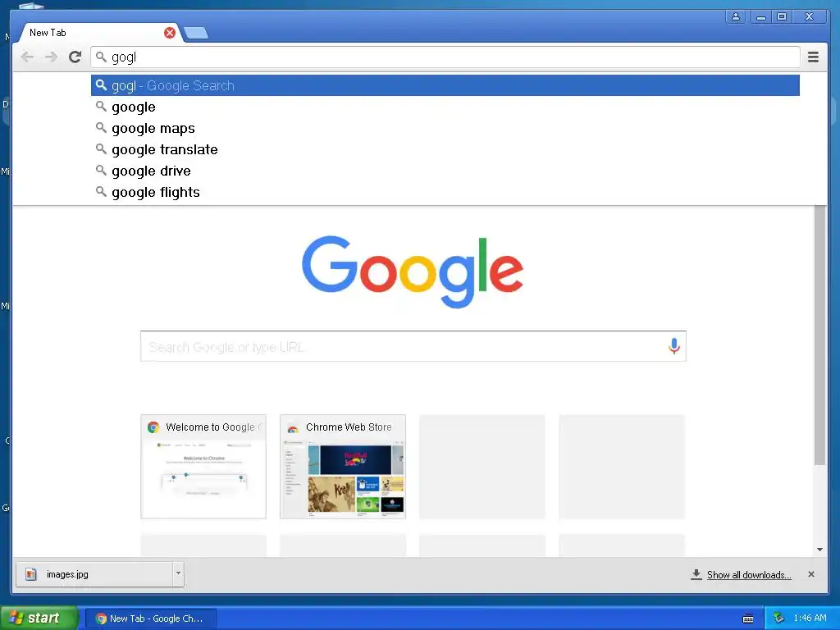Screen dimensions: 840x630
Task: Click the address bar containing 'gogl'
Action: 445,57
